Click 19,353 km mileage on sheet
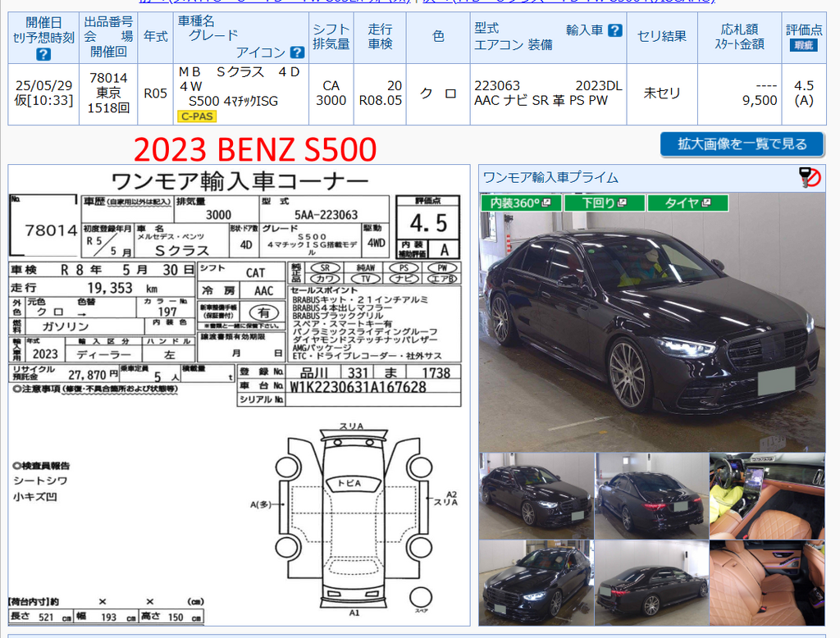840x638 pixels. pyautogui.click(x=123, y=288)
